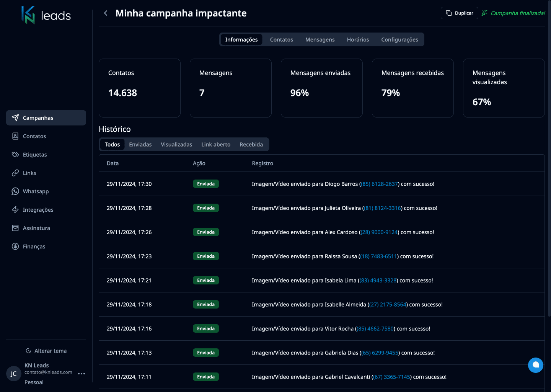
Task: Click the party popper icon near Campanha finalizada
Action: pos(484,13)
